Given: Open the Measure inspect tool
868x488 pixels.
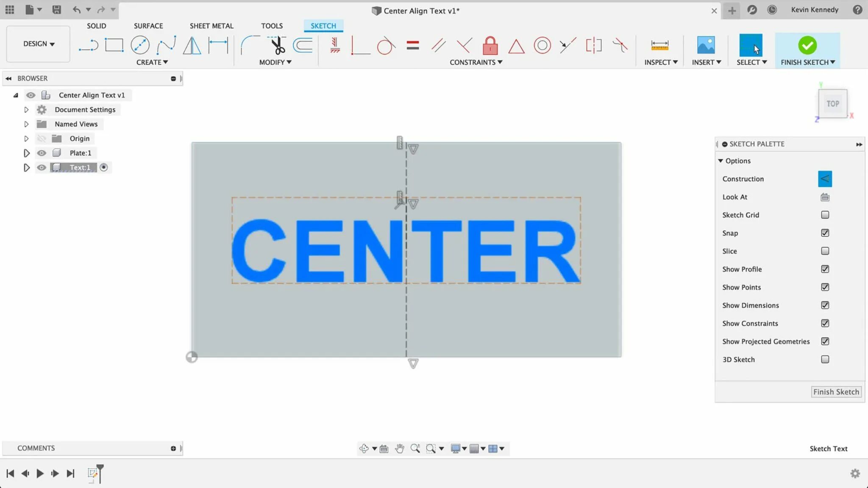Looking at the screenshot, I should 659,45.
